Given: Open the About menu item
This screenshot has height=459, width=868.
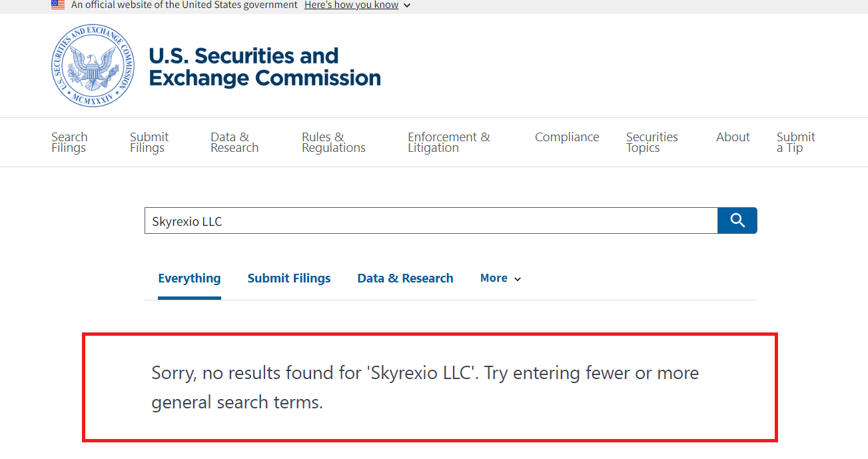Looking at the screenshot, I should pyautogui.click(x=733, y=137).
